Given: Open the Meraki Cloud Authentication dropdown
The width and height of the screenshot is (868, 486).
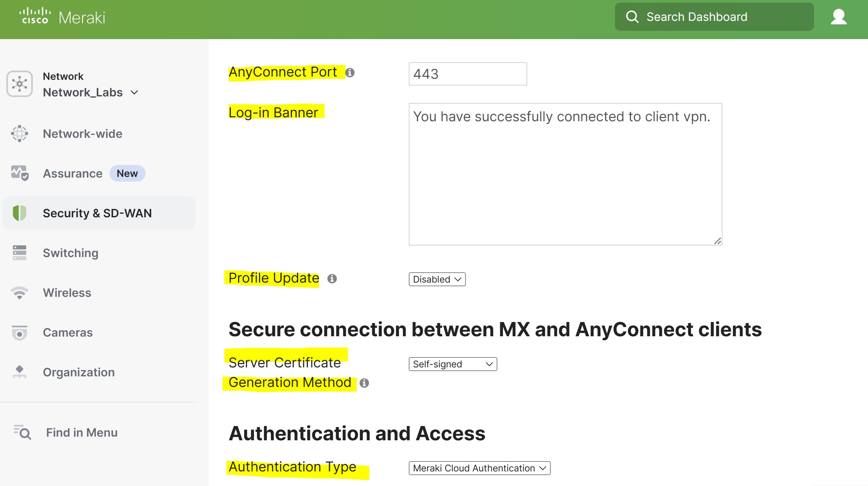Looking at the screenshot, I should tap(479, 468).
